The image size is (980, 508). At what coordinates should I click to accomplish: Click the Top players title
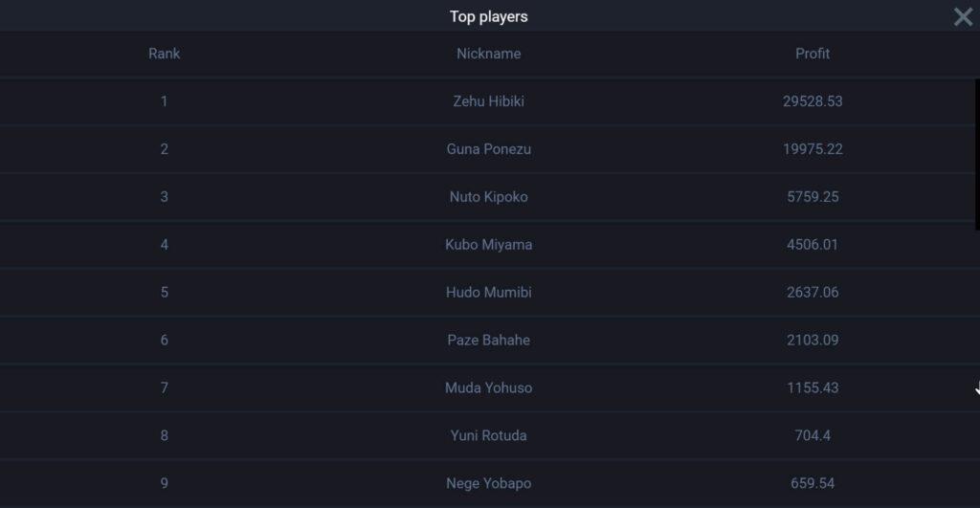coord(488,17)
